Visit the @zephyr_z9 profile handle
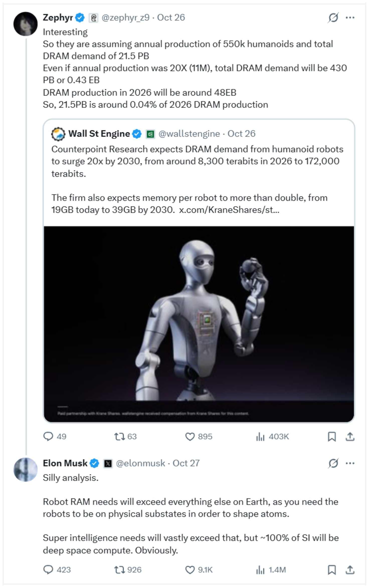 (x=125, y=18)
